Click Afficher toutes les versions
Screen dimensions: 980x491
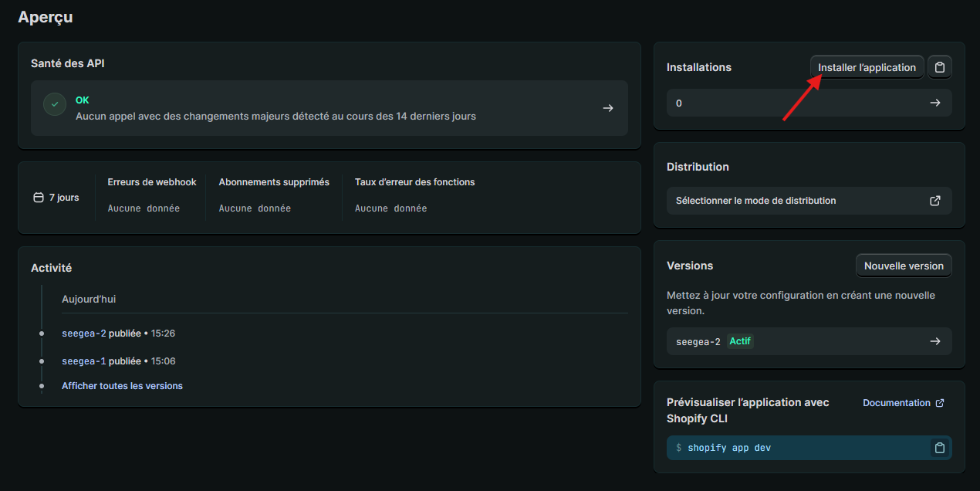pyautogui.click(x=122, y=385)
